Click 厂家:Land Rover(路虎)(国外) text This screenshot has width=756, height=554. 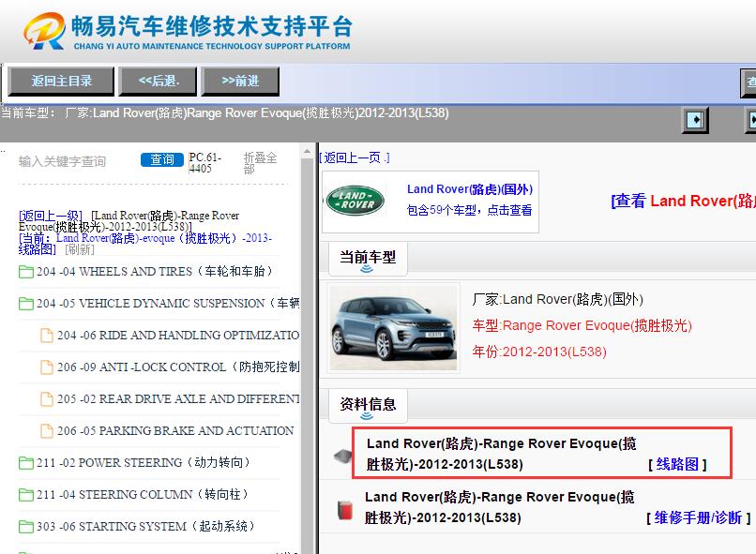coord(558,300)
